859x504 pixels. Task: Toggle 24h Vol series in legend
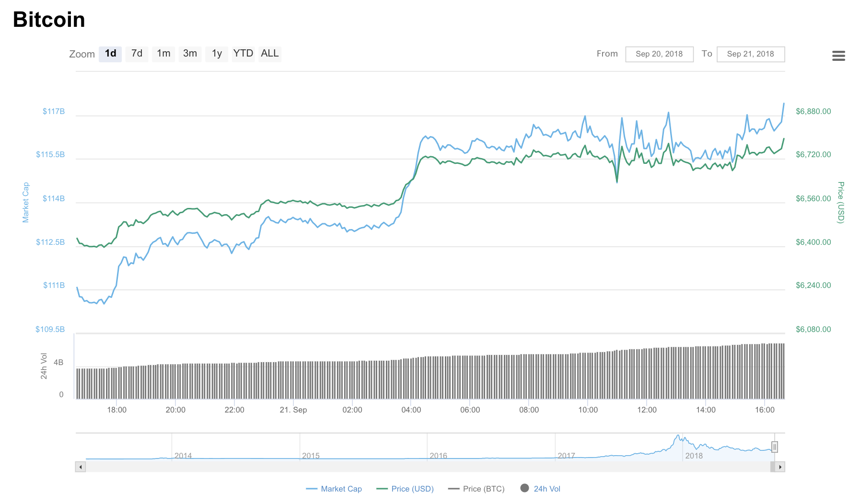pos(540,489)
